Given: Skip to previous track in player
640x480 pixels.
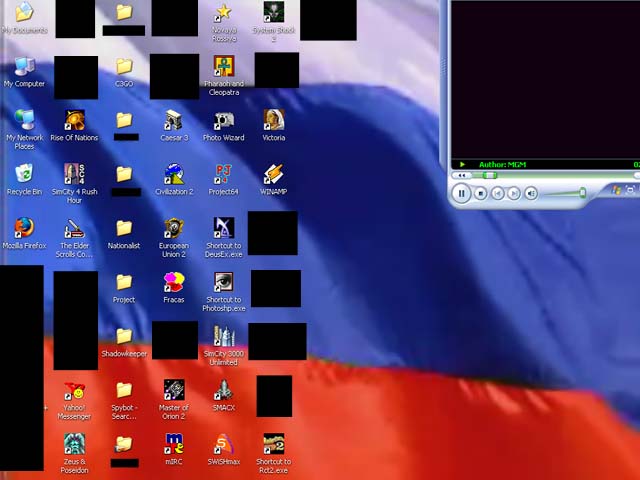Looking at the screenshot, I should (x=497, y=193).
